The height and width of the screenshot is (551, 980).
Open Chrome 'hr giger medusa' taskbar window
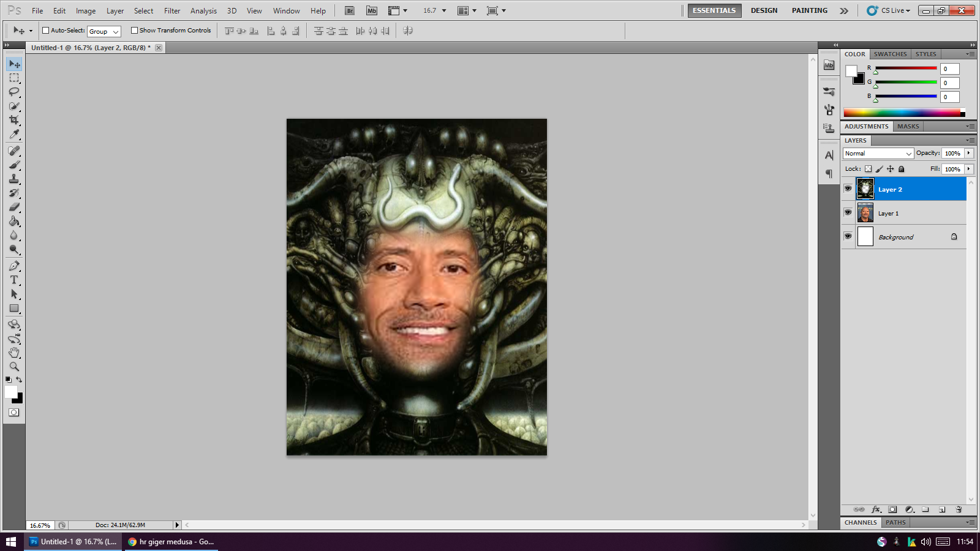(x=171, y=541)
